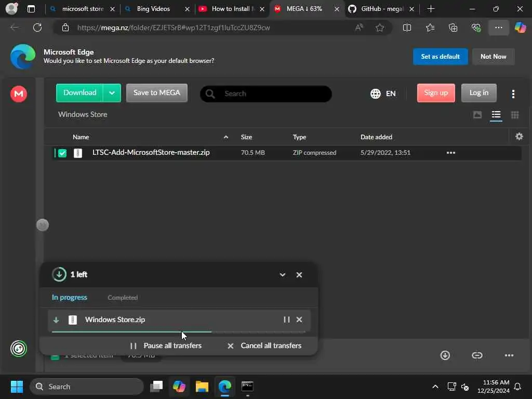Click the Log in button

(478, 92)
